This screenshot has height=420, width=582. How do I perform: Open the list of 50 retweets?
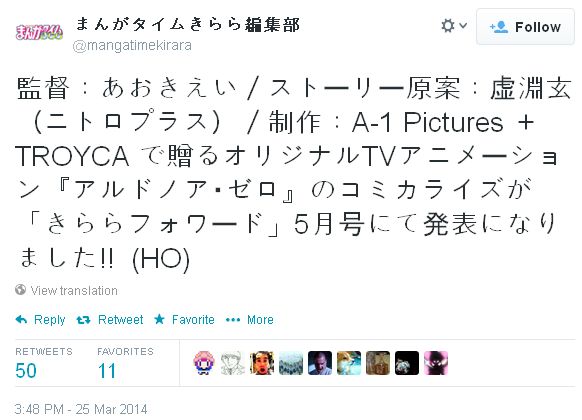coord(44,364)
